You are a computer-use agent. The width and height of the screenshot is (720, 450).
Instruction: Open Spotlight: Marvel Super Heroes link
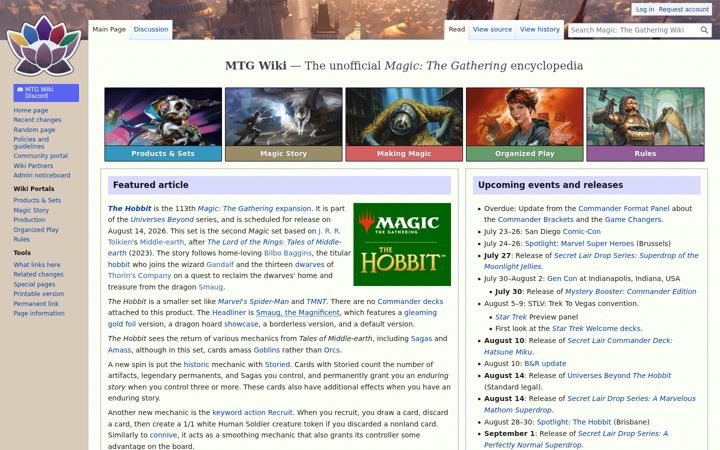[x=579, y=243]
